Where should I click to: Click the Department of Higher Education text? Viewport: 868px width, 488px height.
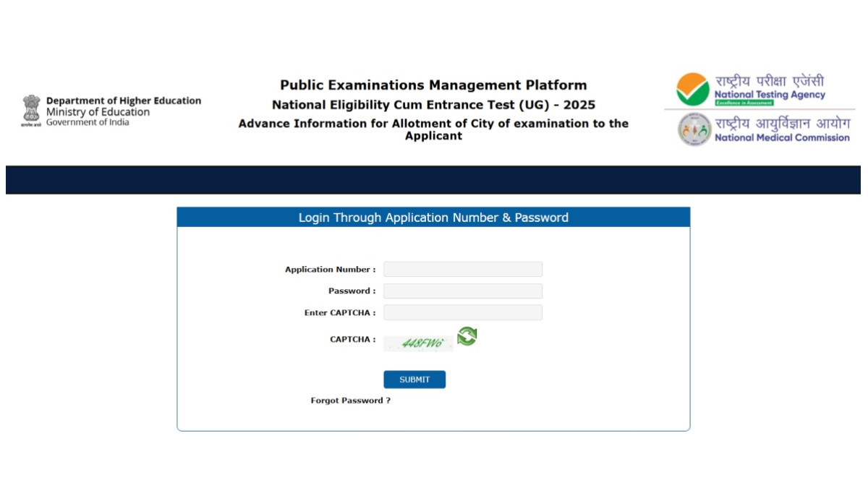[x=124, y=101]
